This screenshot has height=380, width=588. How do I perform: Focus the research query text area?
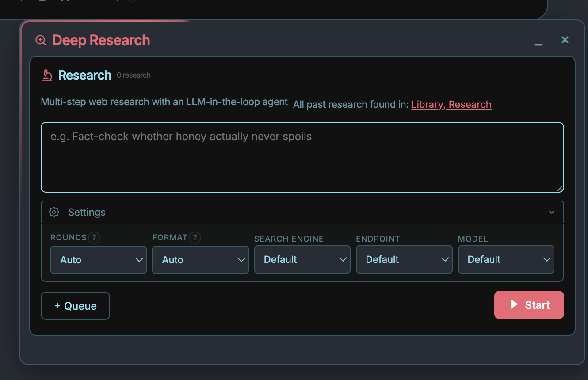point(302,157)
